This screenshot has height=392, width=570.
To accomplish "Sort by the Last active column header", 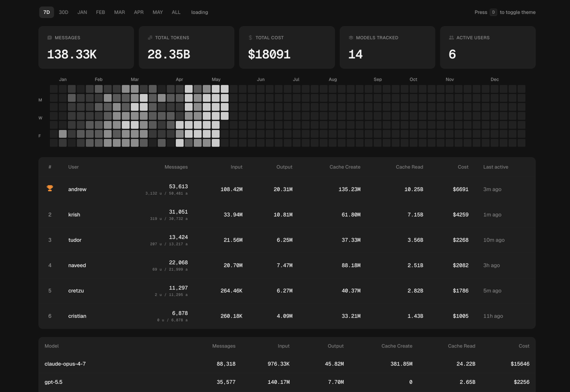I will coord(495,167).
